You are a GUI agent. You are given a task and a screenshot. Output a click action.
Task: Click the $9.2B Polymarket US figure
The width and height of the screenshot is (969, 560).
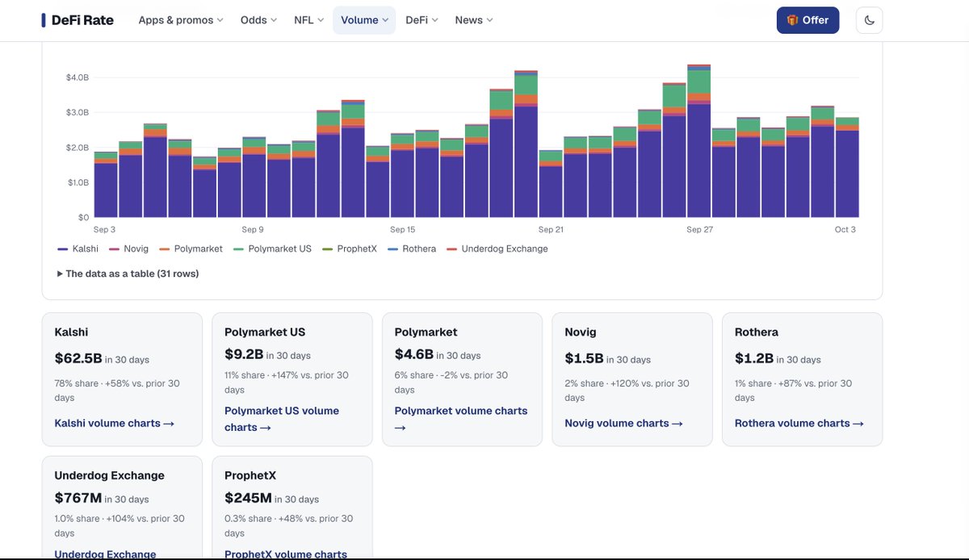coord(244,353)
